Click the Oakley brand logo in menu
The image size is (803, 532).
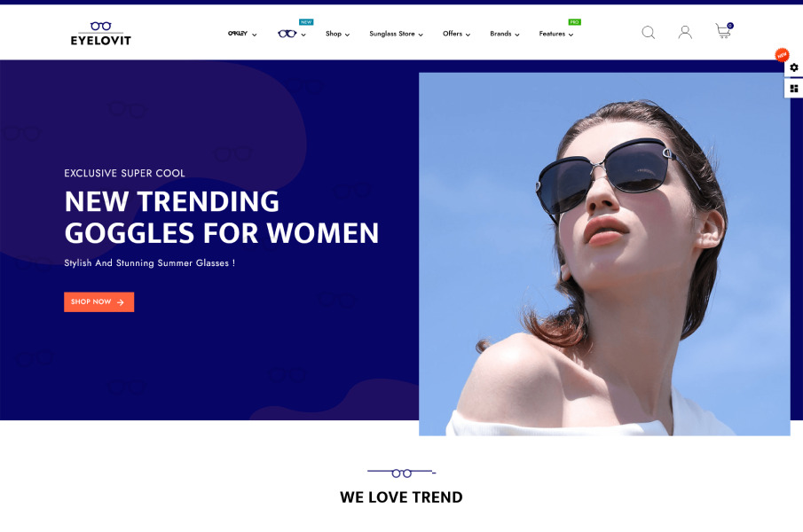238,34
